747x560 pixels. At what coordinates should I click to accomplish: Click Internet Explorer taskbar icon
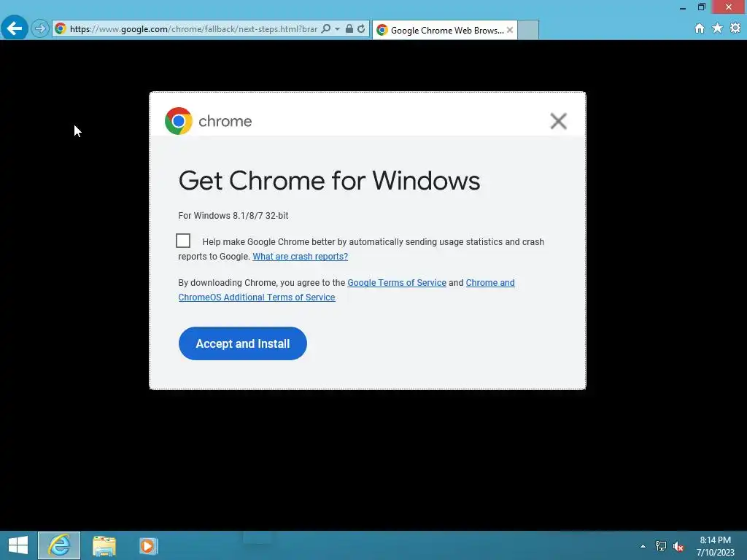59,545
